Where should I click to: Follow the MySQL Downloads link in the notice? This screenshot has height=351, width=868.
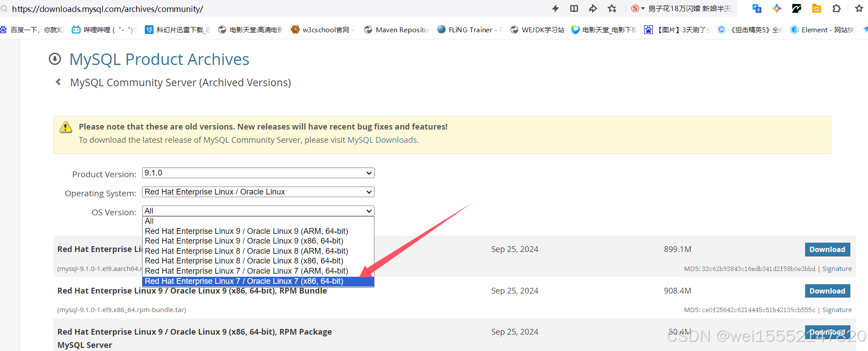(x=382, y=140)
